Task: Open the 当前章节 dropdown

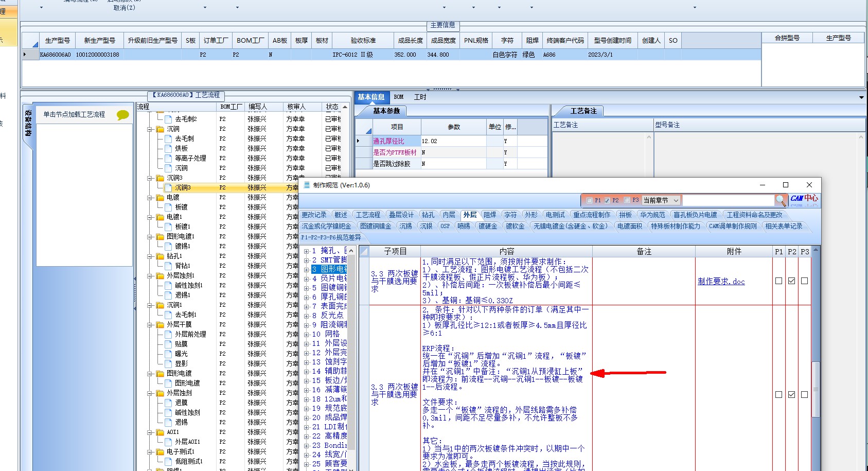Action: (x=661, y=200)
